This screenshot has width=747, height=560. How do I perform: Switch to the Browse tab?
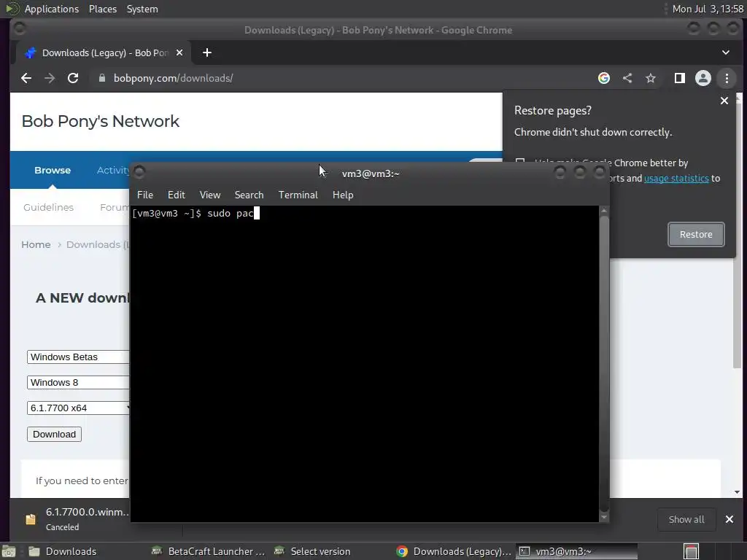[53, 170]
